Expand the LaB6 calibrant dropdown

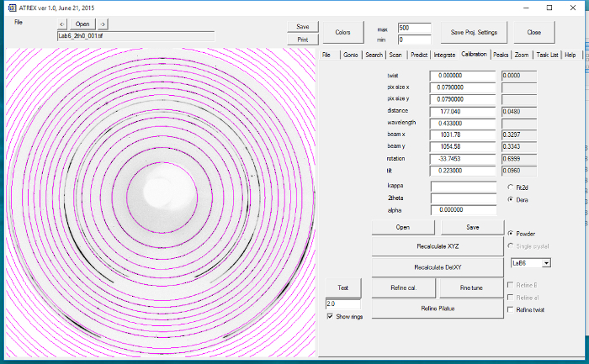pos(547,263)
